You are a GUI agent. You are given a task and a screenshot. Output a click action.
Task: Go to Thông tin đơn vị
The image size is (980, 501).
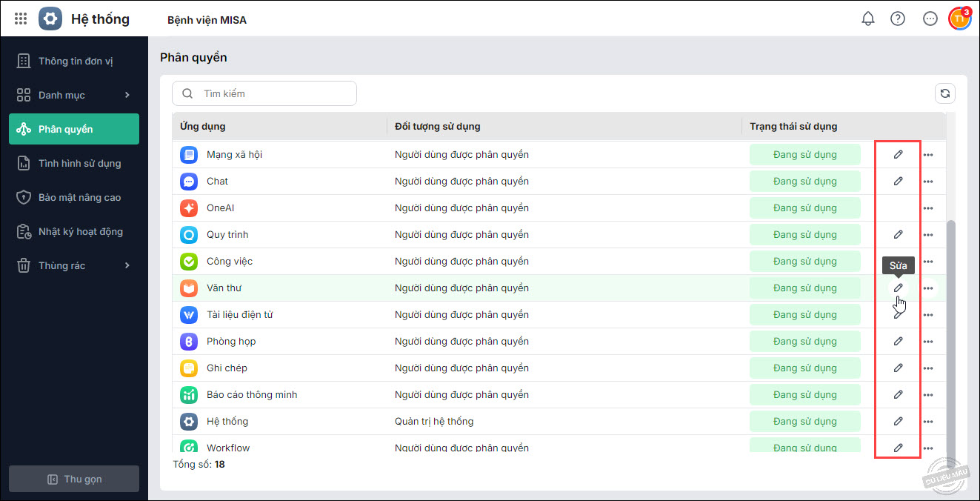75,61
